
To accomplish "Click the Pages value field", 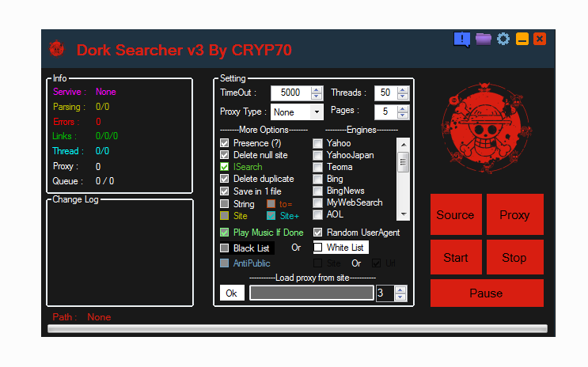I will [386, 112].
